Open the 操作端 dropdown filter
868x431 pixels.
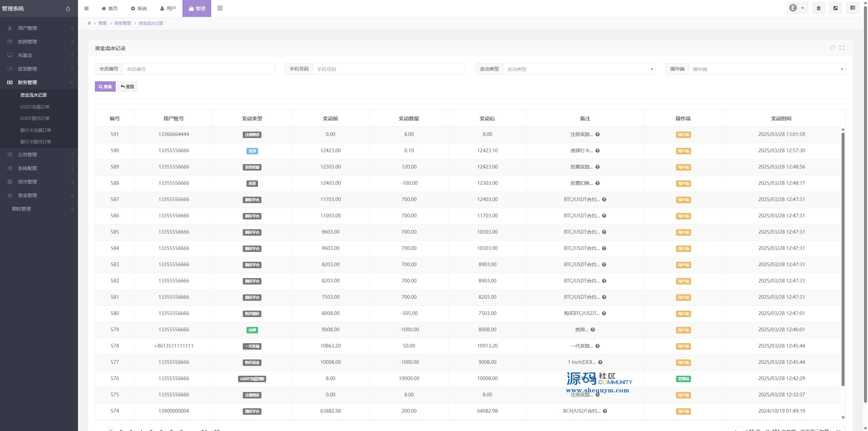pos(767,69)
